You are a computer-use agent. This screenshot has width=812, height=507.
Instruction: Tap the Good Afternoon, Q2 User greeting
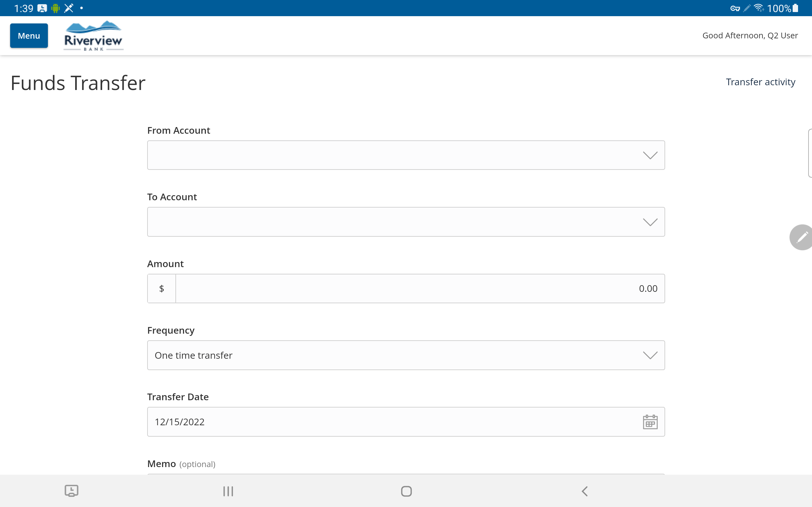coord(750,35)
